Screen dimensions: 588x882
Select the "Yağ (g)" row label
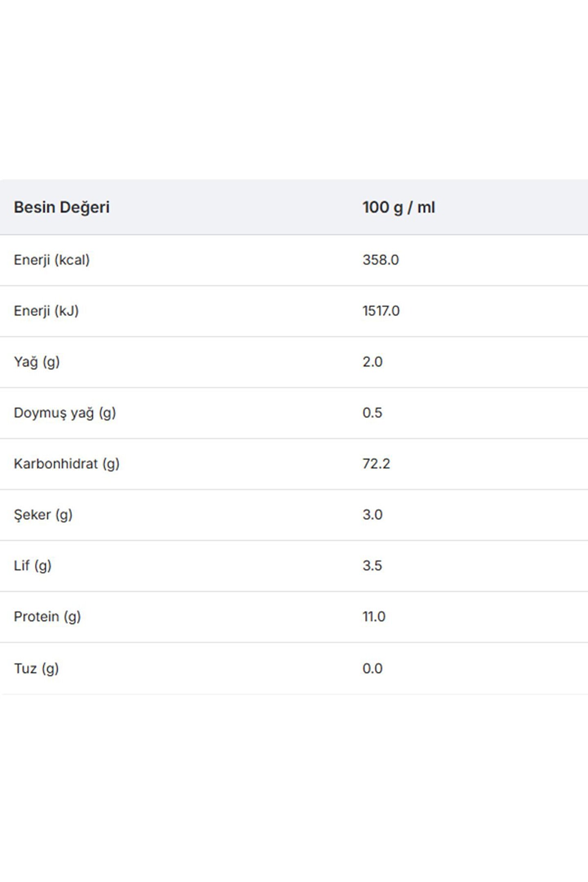[x=37, y=362]
